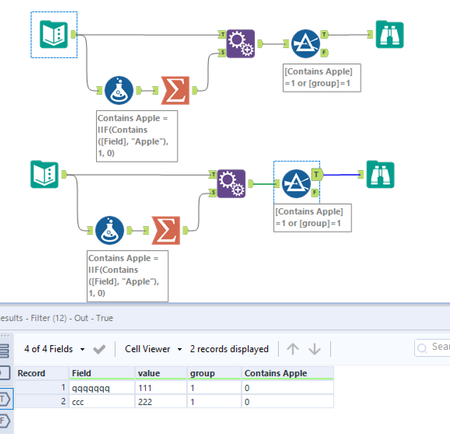The width and height of the screenshot is (450, 434).
Task: Click the top workflow Formula tool
Action: [119, 90]
